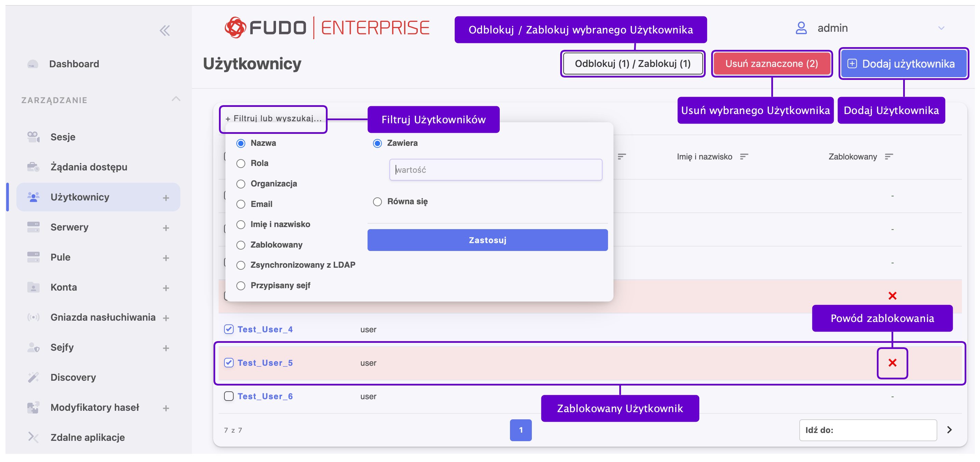Screen dimensions: 980x462
Task: Click sort icon beside Imię i nazwisko
Action: [x=744, y=157]
